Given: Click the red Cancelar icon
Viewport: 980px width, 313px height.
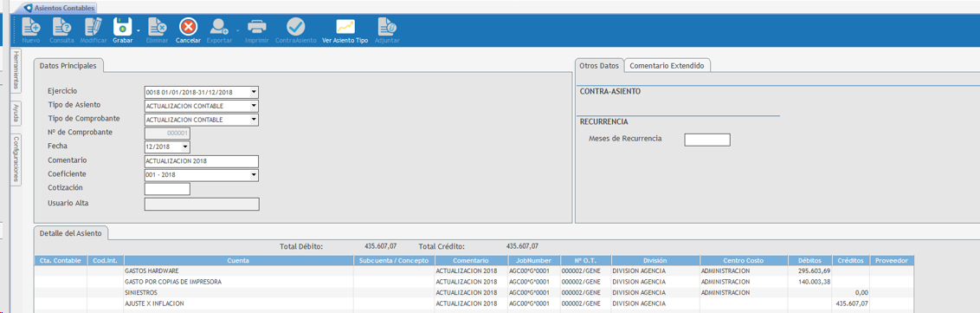Looking at the screenshot, I should pos(188,26).
